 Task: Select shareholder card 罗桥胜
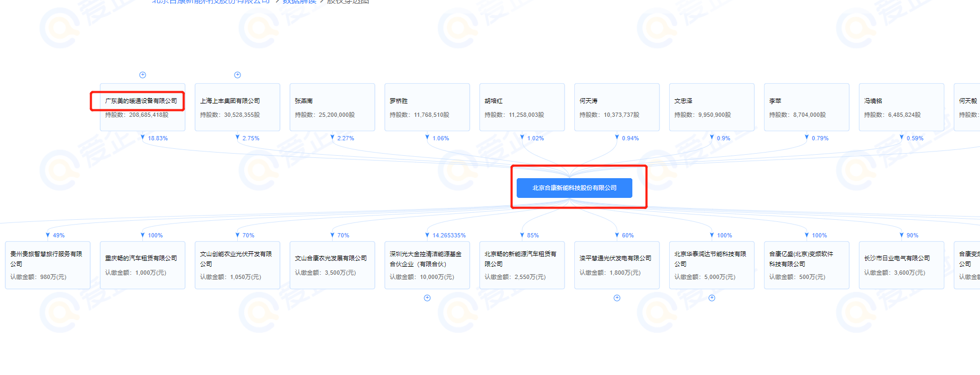click(x=427, y=107)
